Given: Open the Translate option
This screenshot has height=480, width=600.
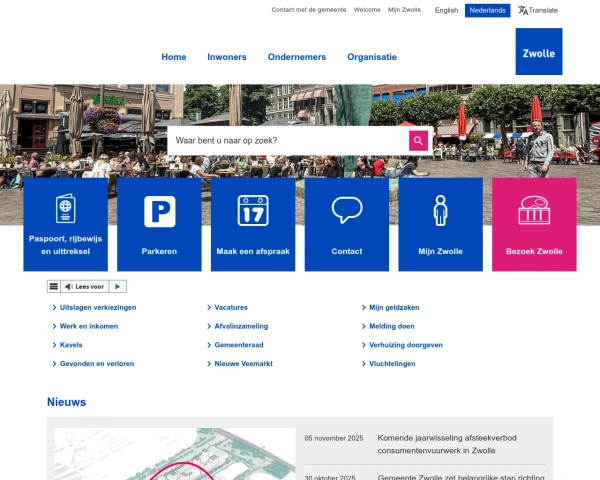Looking at the screenshot, I should tap(538, 10).
